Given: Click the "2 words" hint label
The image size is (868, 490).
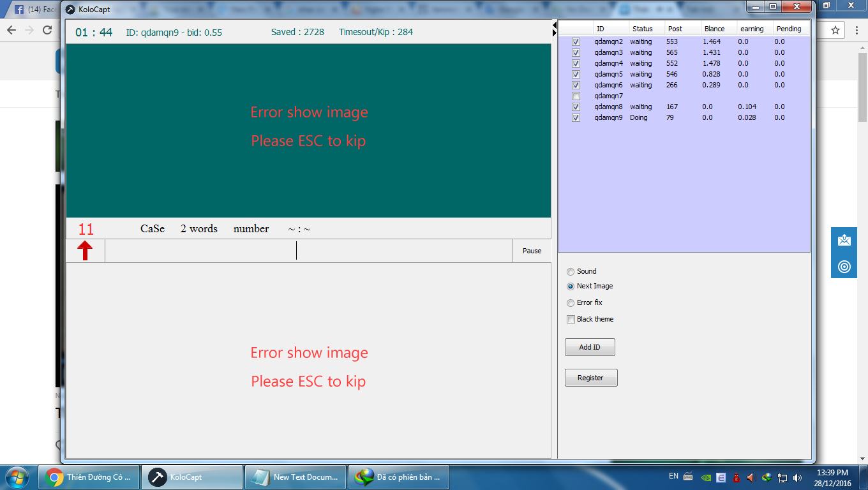Looking at the screenshot, I should 199,228.
